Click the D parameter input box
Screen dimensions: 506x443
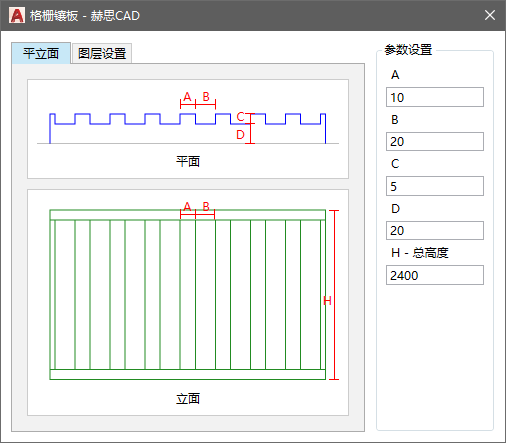point(435,230)
